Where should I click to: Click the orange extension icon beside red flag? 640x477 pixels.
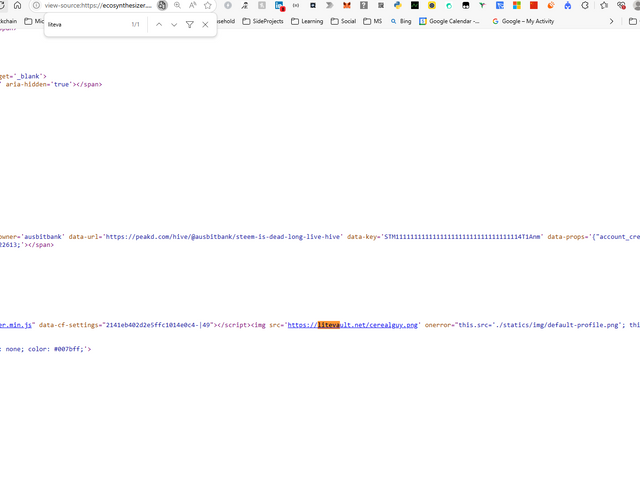551,5
